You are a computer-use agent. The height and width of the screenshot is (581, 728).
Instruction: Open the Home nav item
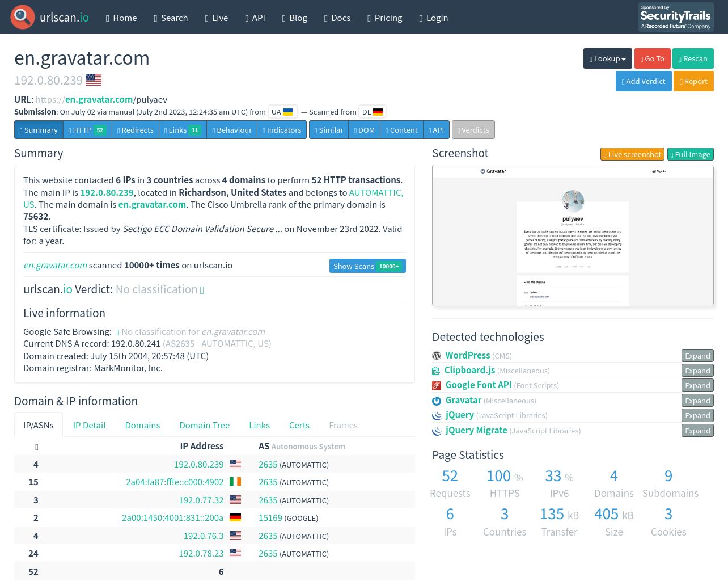pyautogui.click(x=121, y=18)
